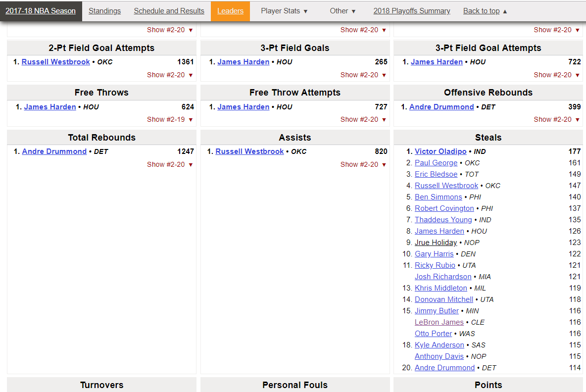Click the Personal Fouls section heading
This screenshot has width=586, height=392.
pyautogui.click(x=295, y=385)
